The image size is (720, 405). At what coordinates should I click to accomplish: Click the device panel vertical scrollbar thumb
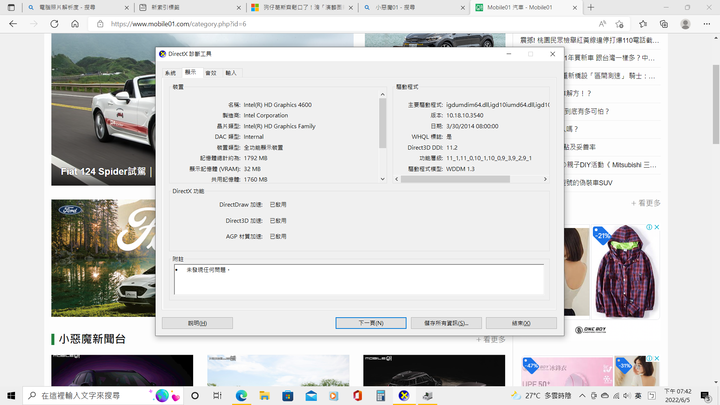pyautogui.click(x=382, y=123)
